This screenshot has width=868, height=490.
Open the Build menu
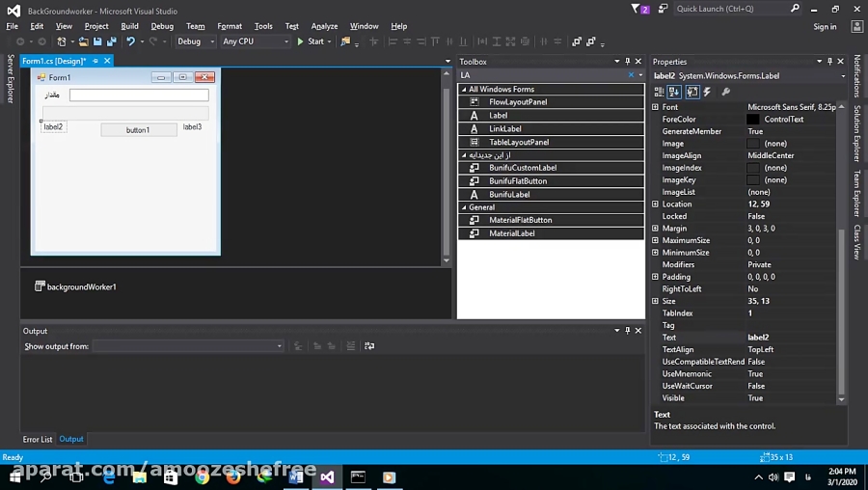pos(129,26)
